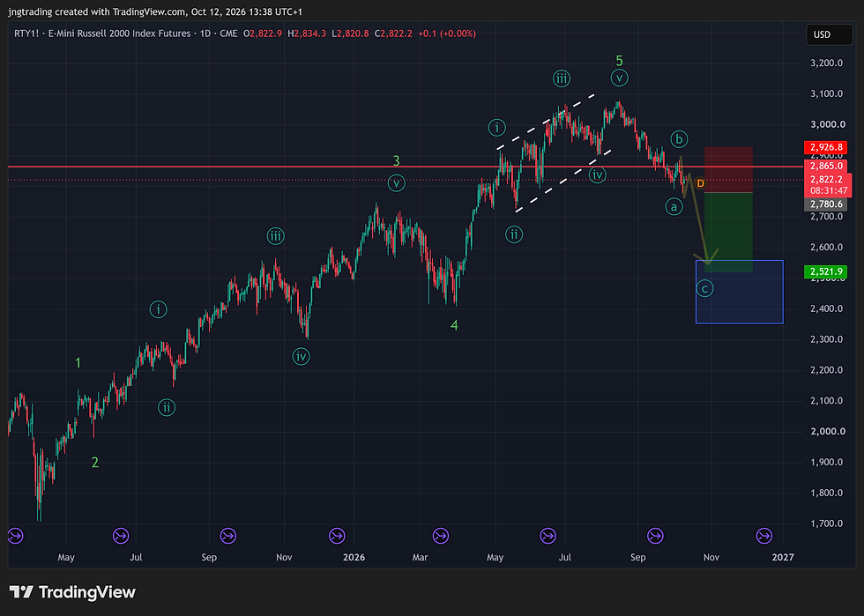Image resolution: width=864 pixels, height=616 pixels.
Task: Click the green wave label 2
Action: (x=95, y=463)
